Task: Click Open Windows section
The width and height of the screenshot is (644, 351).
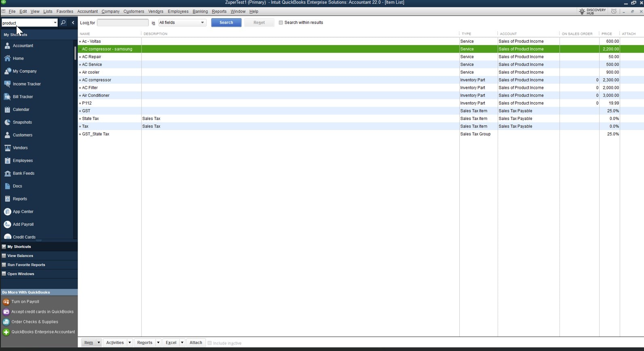Action: (x=39, y=274)
